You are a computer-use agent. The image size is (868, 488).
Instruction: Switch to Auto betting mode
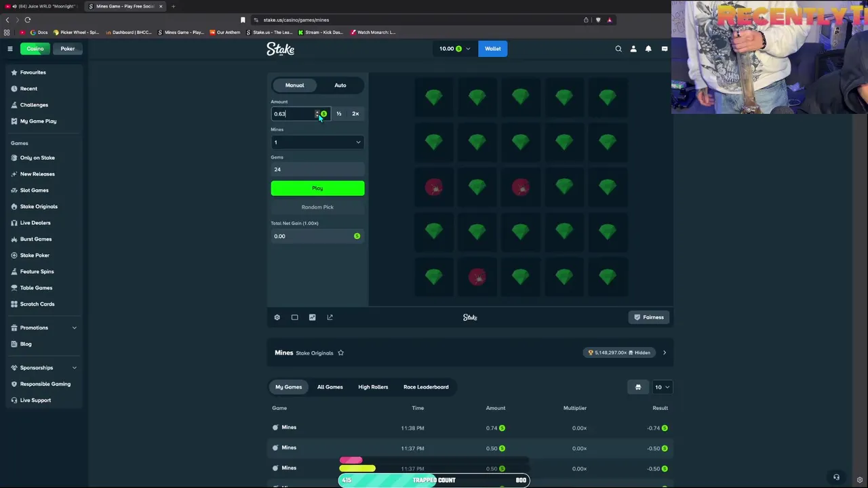(x=340, y=85)
